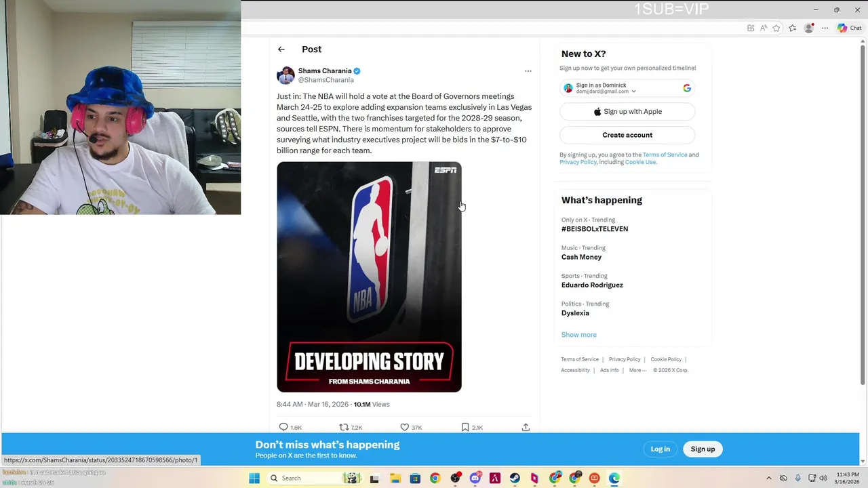Click the microphone icon in system tray

(797, 479)
